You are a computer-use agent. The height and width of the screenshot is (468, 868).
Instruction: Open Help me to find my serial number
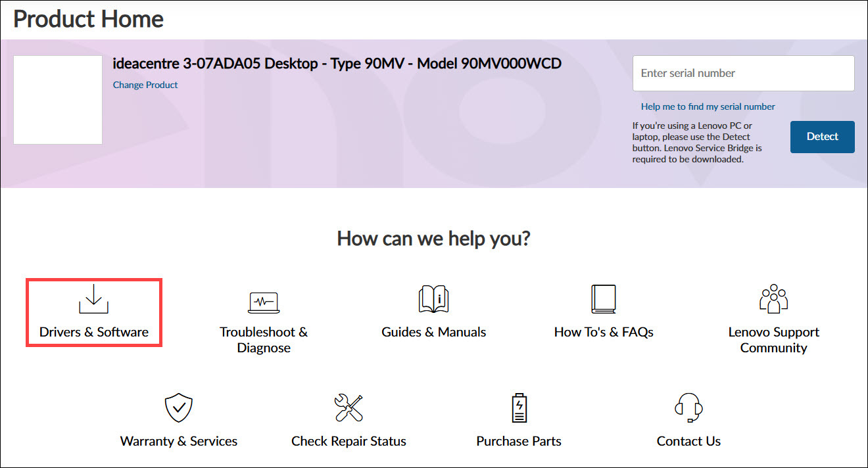tap(708, 106)
